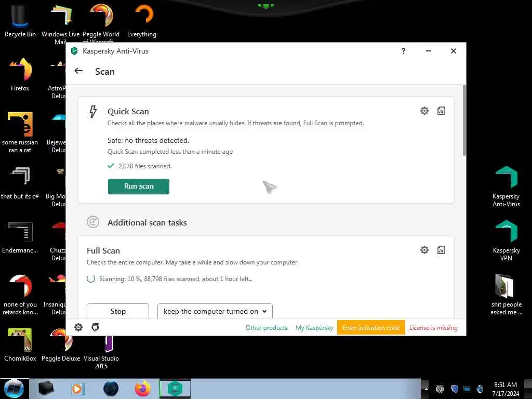
Task: Stop the Full Scan
Action: tap(118, 311)
